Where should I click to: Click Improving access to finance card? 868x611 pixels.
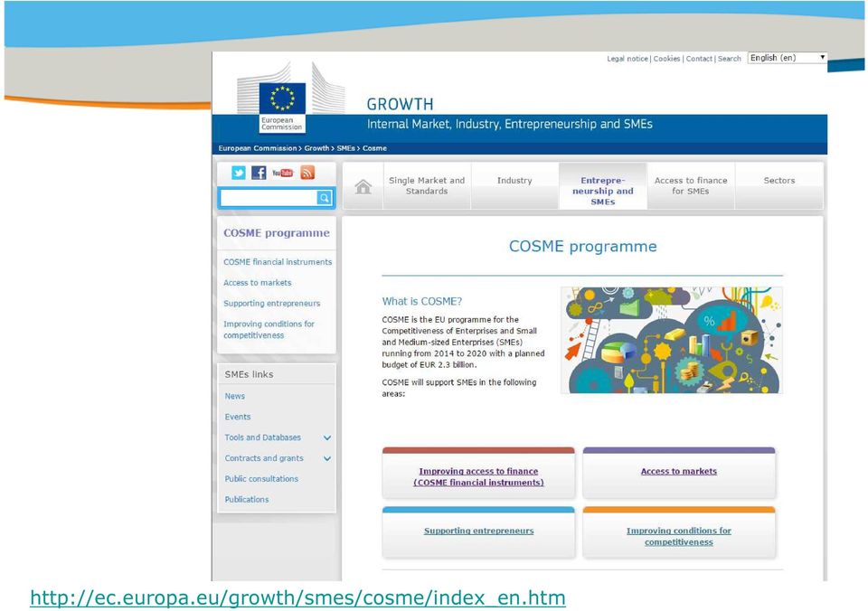click(478, 474)
